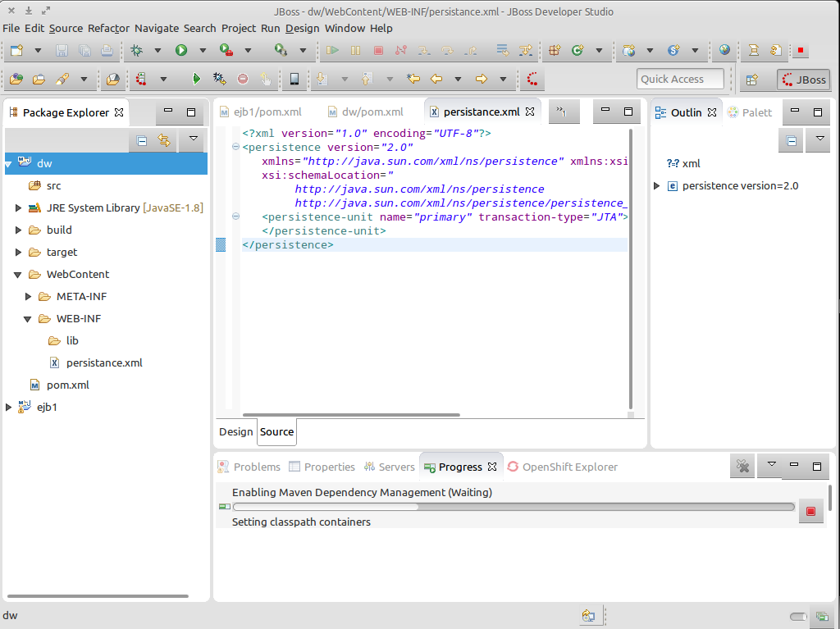This screenshot has height=629, width=840.
Task: Open the Refactor menu
Action: pos(108,28)
